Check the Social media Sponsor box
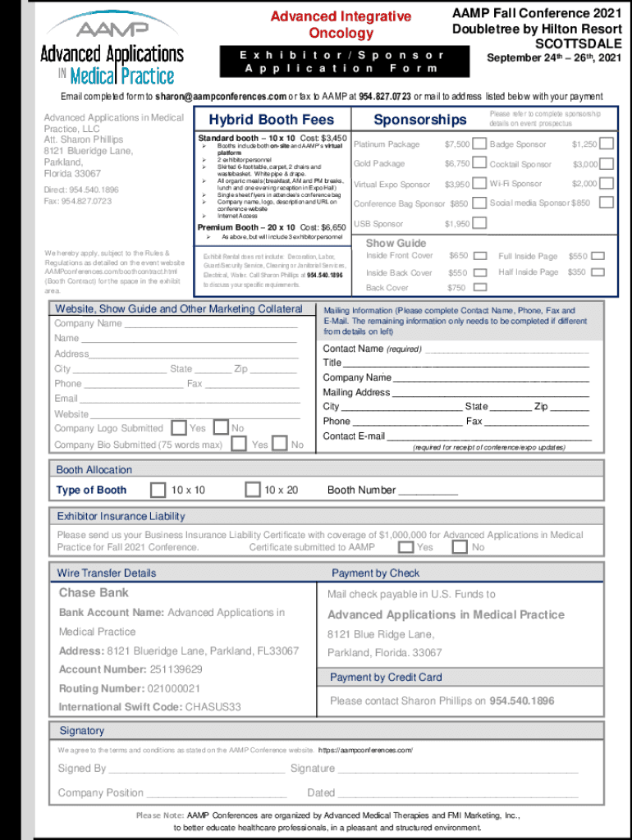Image resolution: width=632 pixels, height=840 pixels. (607, 203)
